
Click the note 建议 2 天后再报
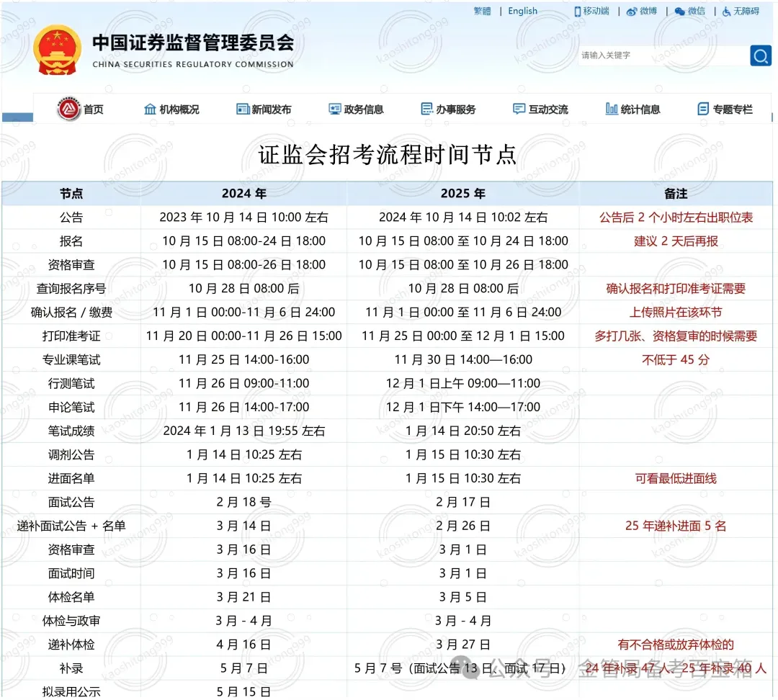(x=676, y=241)
